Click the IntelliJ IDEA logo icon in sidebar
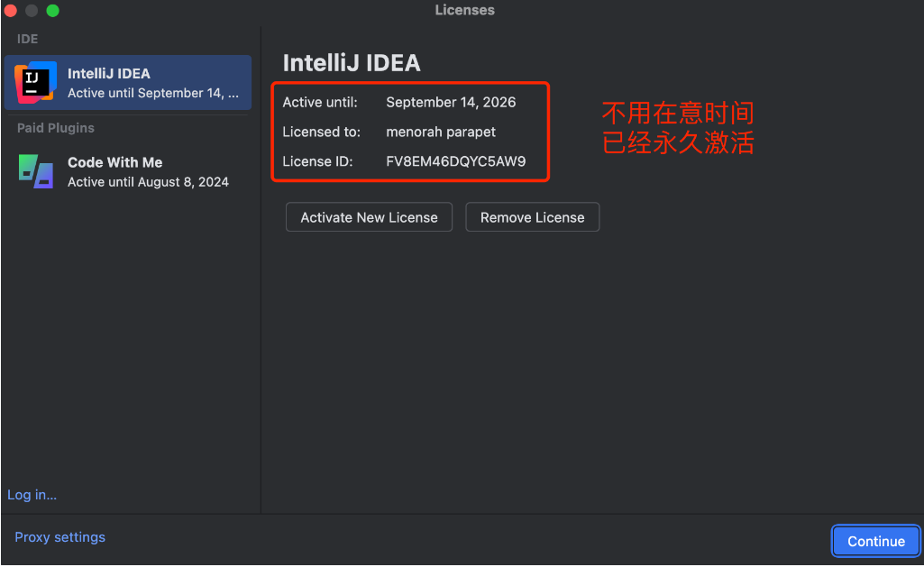The image size is (924, 567). coord(35,83)
